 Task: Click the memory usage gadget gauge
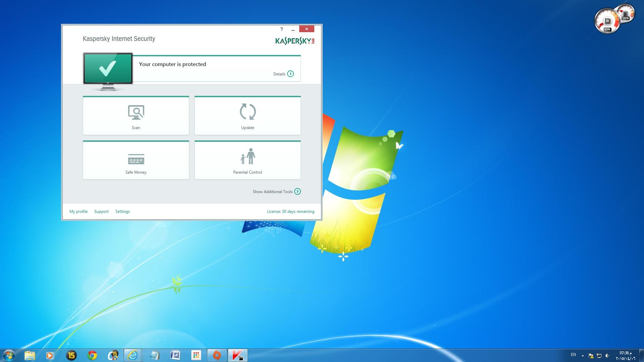click(x=626, y=14)
